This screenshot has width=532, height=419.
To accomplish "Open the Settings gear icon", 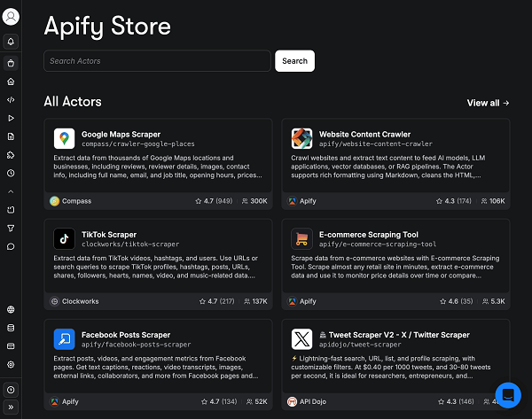I will pos(11,364).
